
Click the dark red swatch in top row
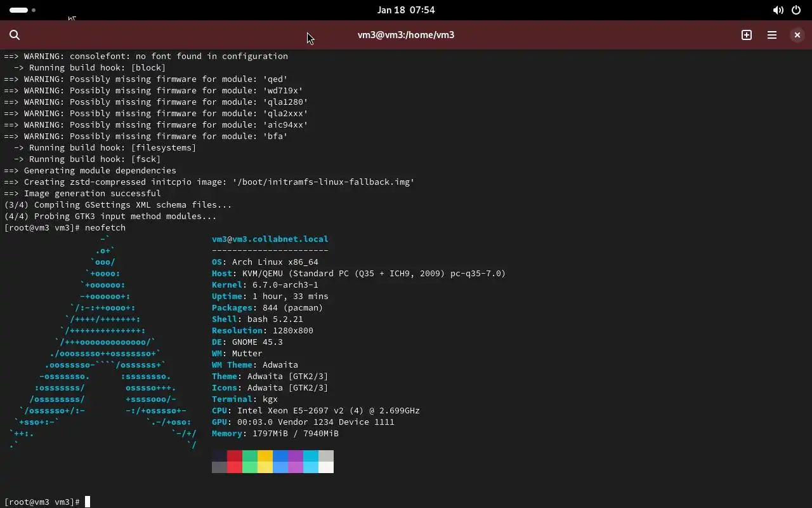pyautogui.click(x=235, y=456)
